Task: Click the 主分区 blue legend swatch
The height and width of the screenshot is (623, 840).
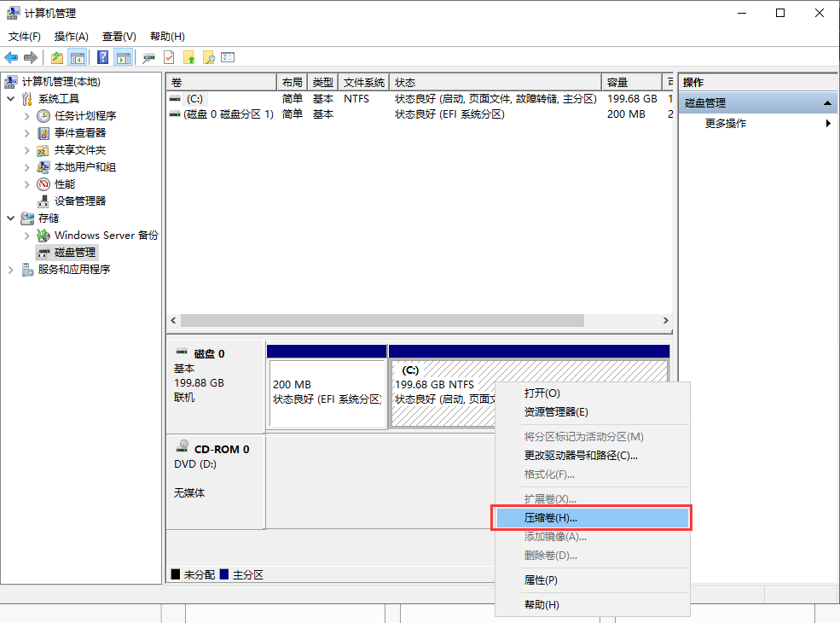Action: (224, 574)
